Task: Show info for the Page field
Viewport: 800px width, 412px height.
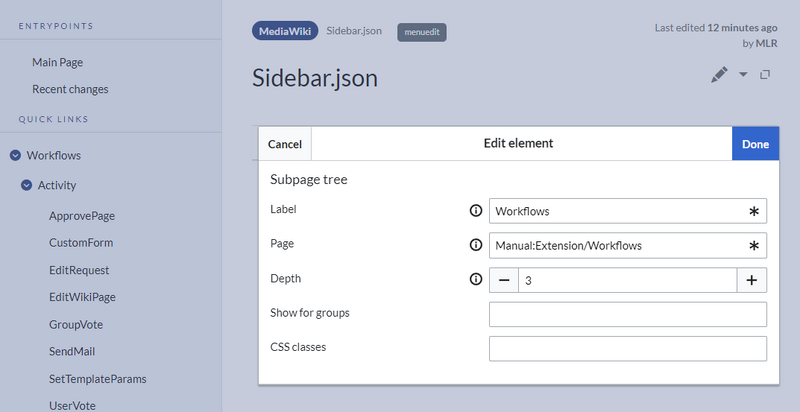Action: (x=476, y=245)
